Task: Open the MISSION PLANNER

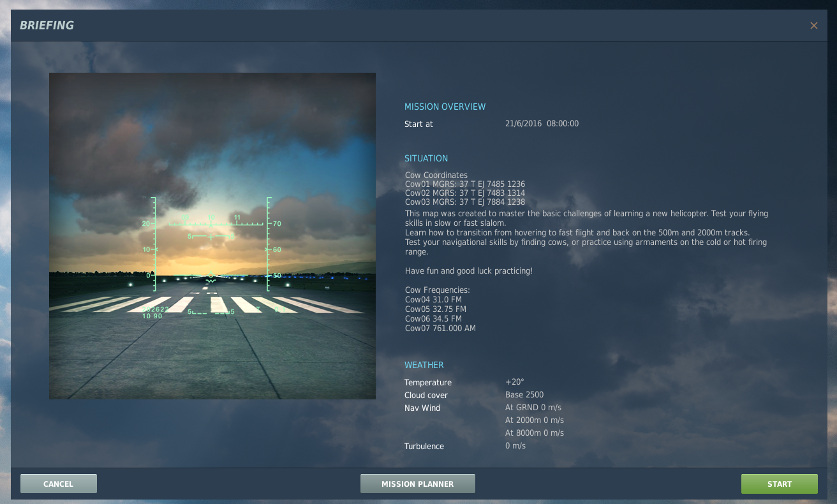Action: [x=418, y=484]
